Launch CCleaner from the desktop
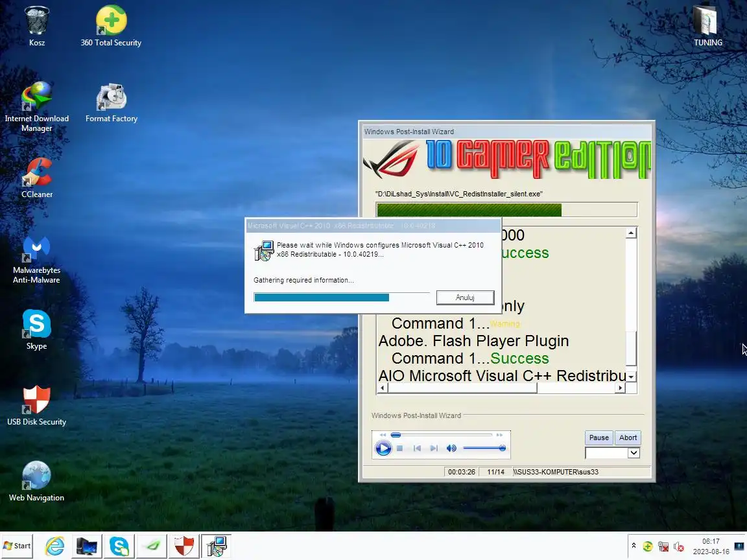Screen dimensions: 747x560 (37, 178)
